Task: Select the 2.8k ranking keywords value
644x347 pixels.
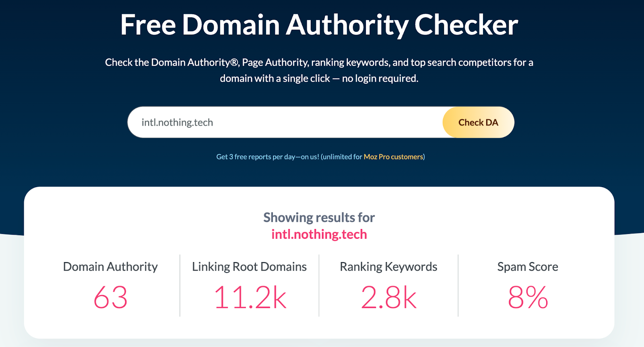Action: tap(388, 297)
